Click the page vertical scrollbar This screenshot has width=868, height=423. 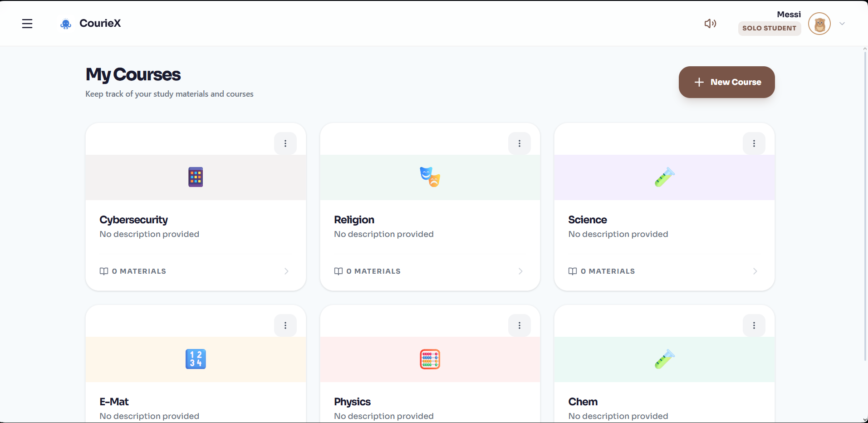click(x=865, y=207)
